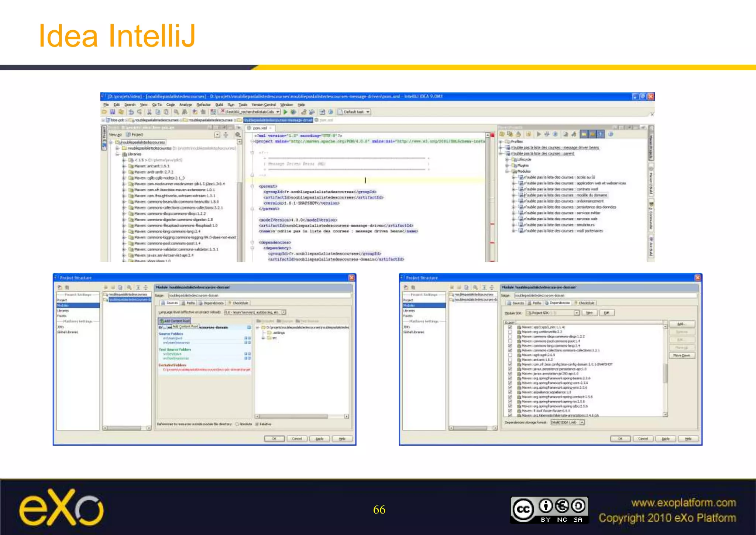
Task: Click the Add... button beside dependency list
Action: click(681, 324)
